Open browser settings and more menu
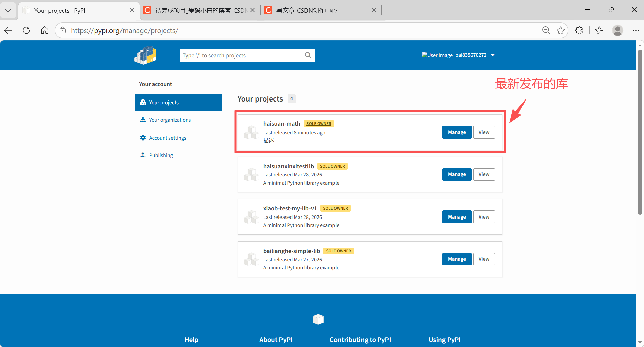Viewport: 644px width, 347px height. pyautogui.click(x=636, y=30)
